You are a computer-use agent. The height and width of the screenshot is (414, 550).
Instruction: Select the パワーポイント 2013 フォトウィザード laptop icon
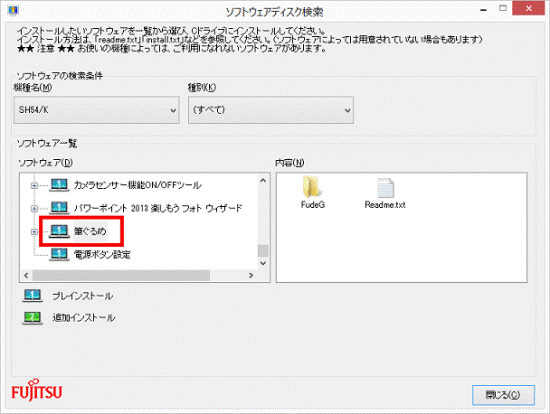(59, 208)
